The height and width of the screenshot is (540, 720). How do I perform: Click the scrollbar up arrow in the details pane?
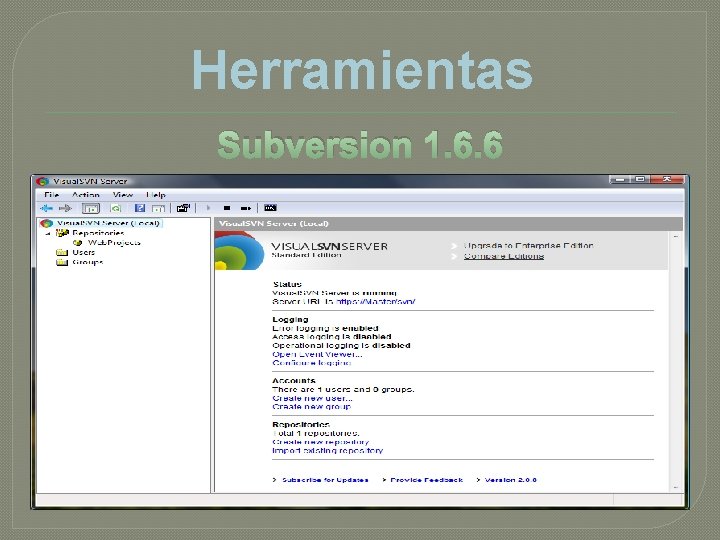[x=675, y=236]
